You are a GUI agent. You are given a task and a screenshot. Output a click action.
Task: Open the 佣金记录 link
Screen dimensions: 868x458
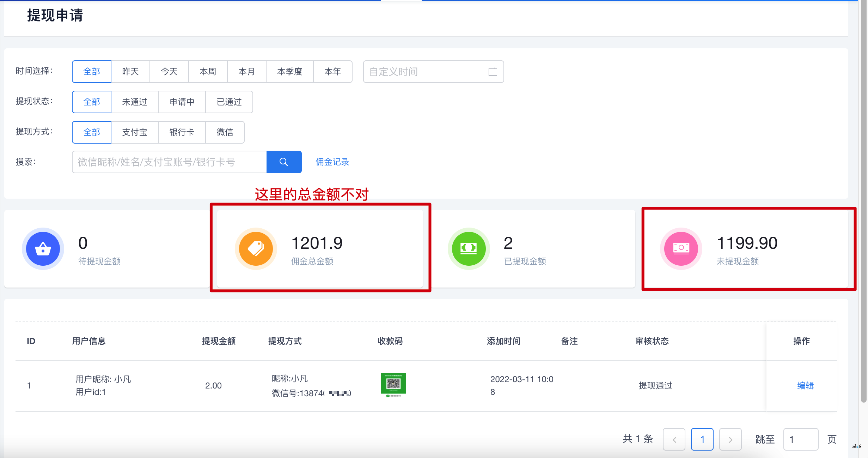(x=332, y=162)
